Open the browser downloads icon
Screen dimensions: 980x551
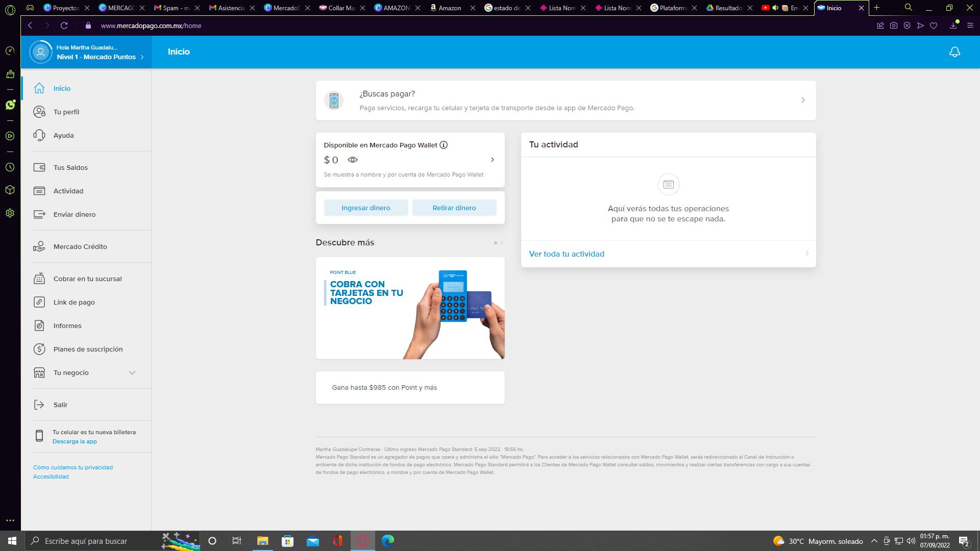pyautogui.click(x=953, y=26)
